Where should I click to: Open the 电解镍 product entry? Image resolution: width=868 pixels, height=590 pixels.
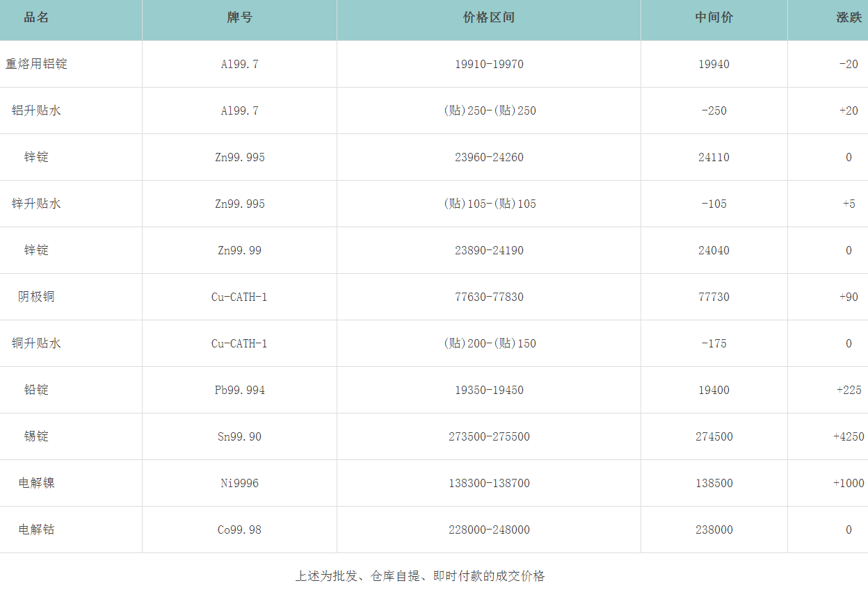coord(36,483)
